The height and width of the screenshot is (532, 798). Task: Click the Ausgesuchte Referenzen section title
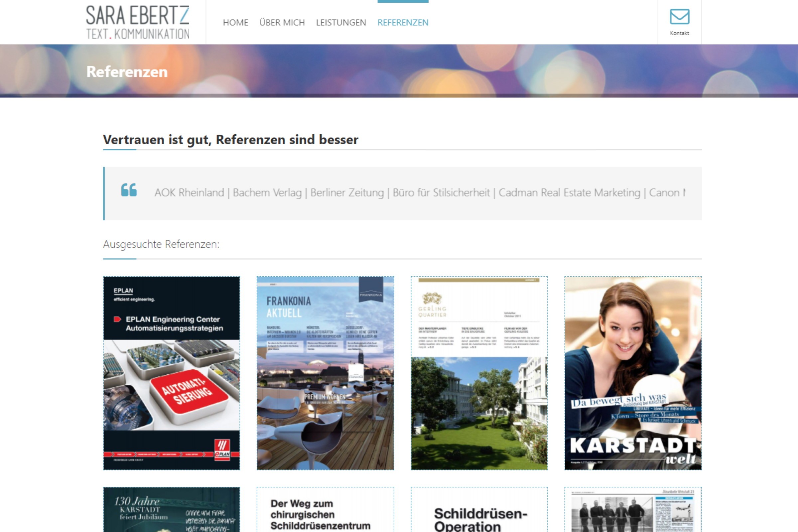click(x=161, y=244)
